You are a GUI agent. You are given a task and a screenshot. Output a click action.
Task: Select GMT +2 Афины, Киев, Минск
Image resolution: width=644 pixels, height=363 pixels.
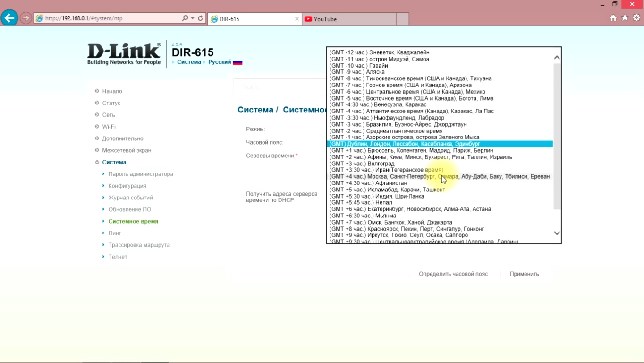440,157
